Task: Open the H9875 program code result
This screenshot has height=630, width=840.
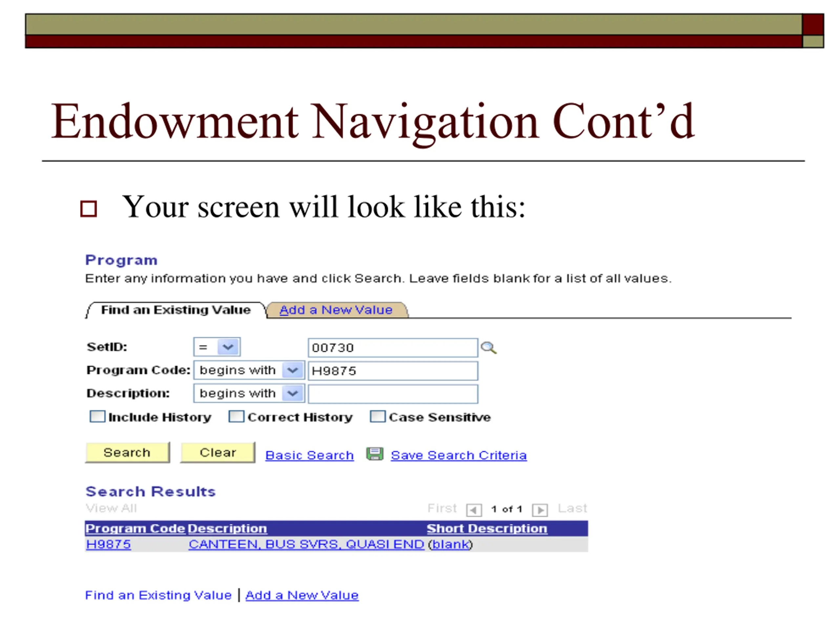Action: (109, 544)
